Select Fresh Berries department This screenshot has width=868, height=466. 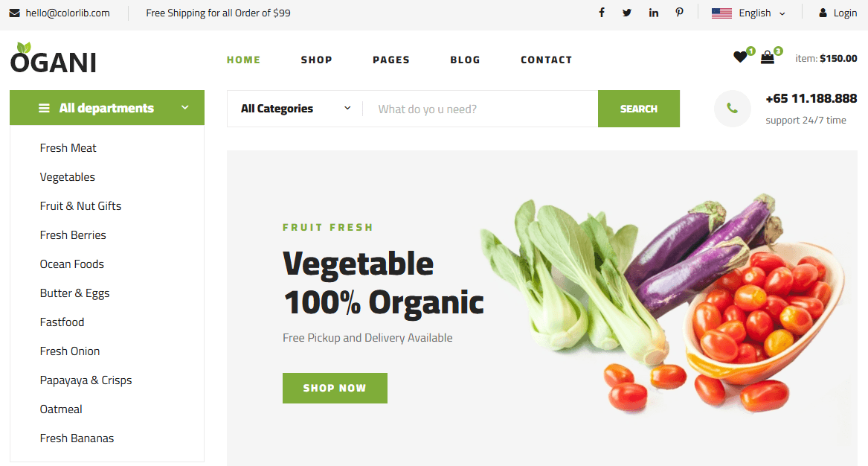click(73, 235)
